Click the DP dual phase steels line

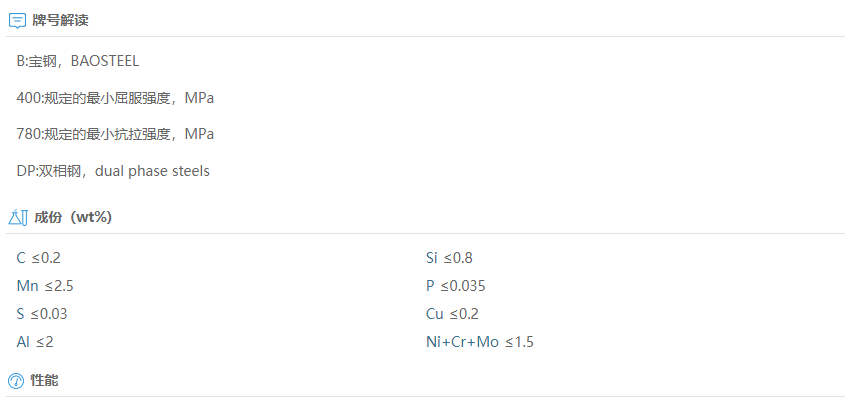pyautogui.click(x=113, y=171)
